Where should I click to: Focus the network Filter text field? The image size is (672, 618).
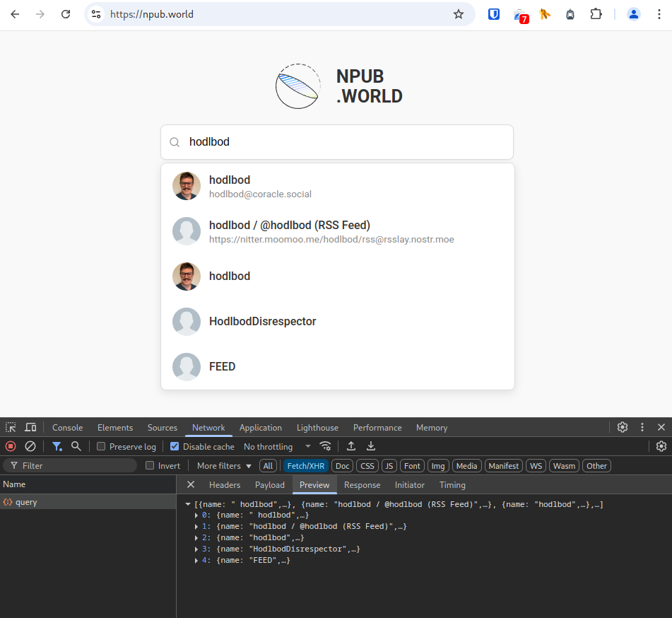(70, 466)
